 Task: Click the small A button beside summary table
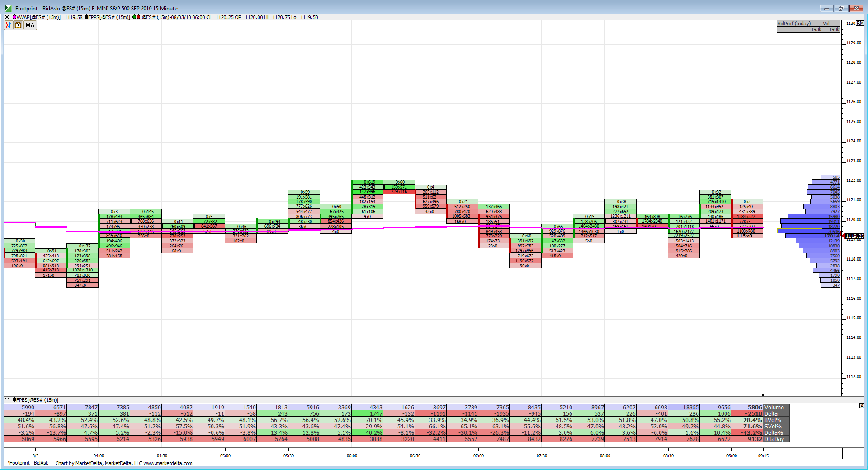862,406
